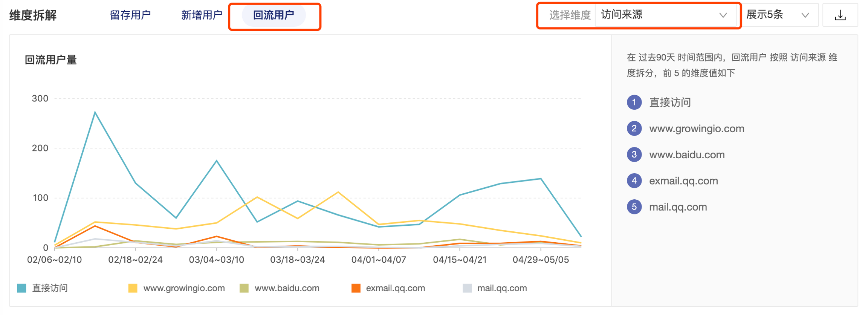Click the download chart icon

click(840, 15)
